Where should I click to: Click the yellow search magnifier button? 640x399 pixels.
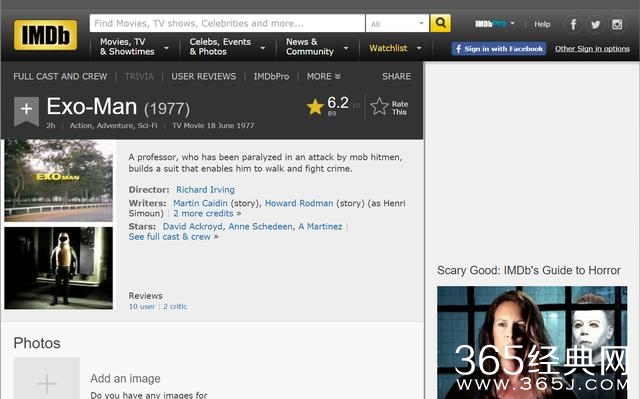tap(440, 23)
